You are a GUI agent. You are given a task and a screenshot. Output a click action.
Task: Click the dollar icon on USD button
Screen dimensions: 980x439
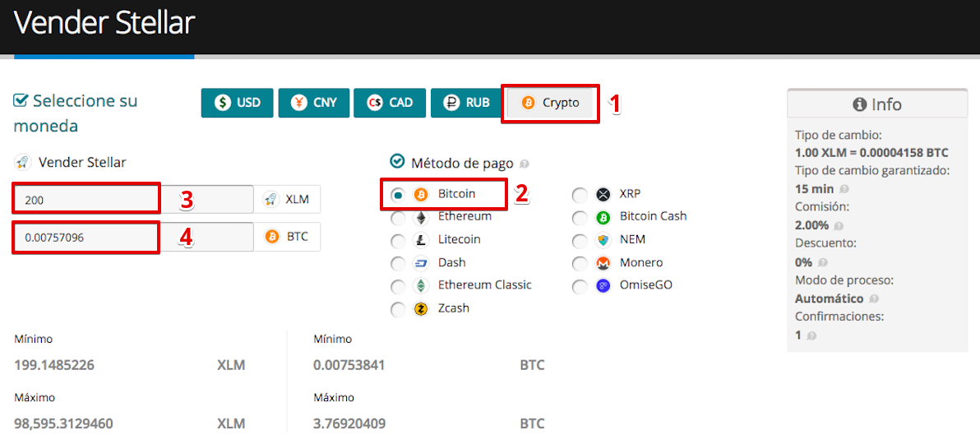(222, 103)
